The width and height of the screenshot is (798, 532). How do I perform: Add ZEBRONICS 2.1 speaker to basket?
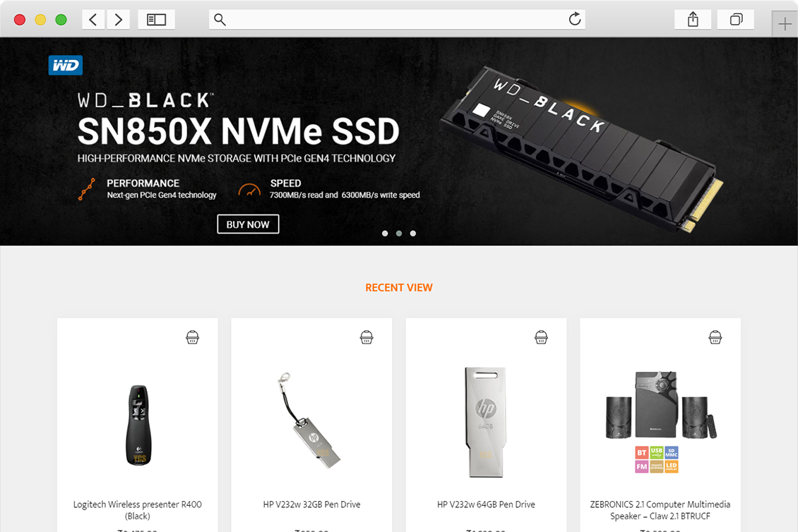pyautogui.click(x=715, y=337)
